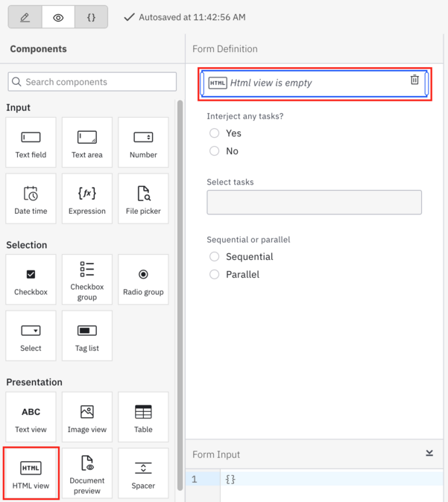Add the Select dropdown component
Screen dimensions: 448x502
coord(31,336)
